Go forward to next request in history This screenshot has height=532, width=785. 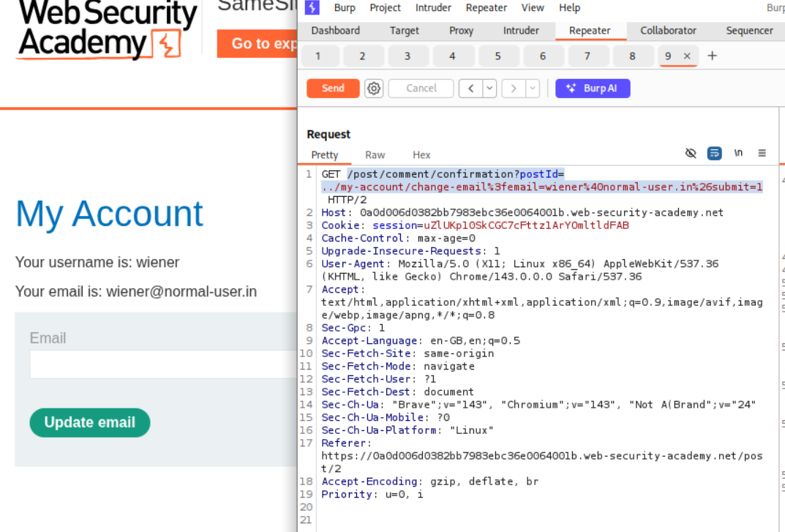pos(514,89)
